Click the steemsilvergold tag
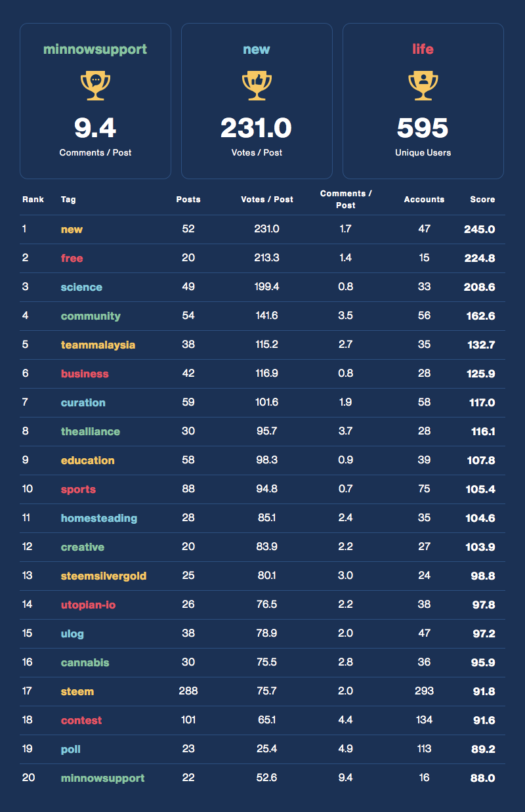Image resolution: width=525 pixels, height=812 pixels. [x=104, y=576]
